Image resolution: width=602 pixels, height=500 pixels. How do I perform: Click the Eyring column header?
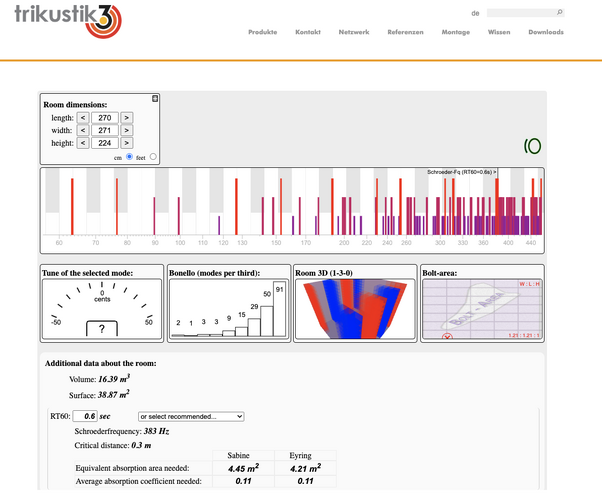click(x=300, y=455)
